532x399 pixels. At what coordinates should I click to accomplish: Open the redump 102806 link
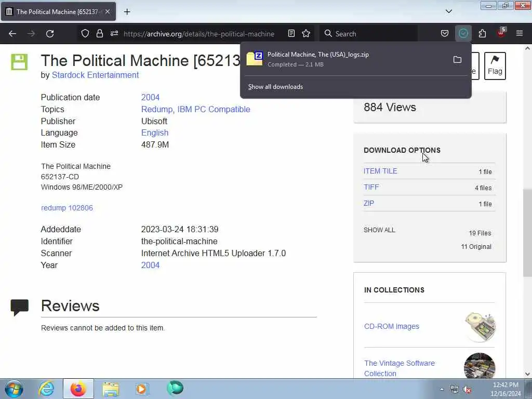67,208
